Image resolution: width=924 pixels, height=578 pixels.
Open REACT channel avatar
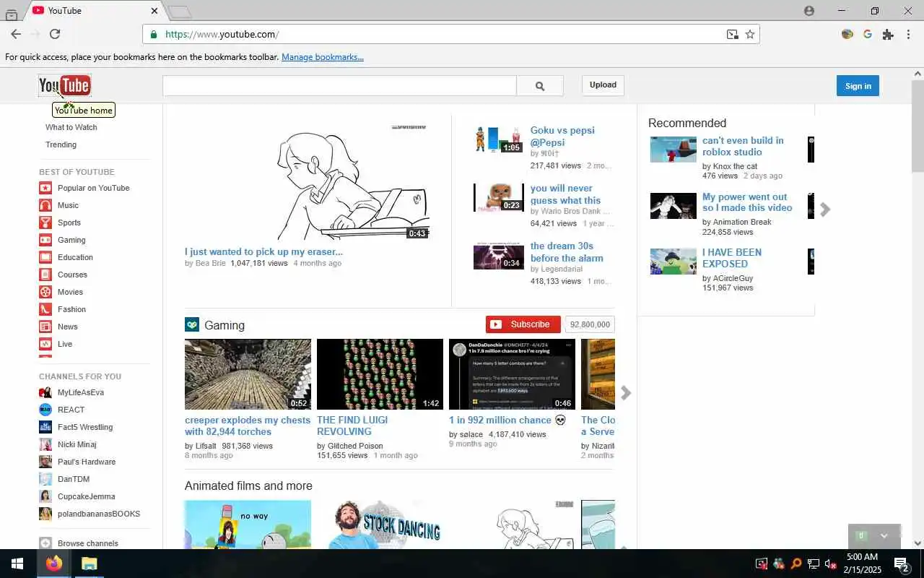pyautogui.click(x=45, y=410)
